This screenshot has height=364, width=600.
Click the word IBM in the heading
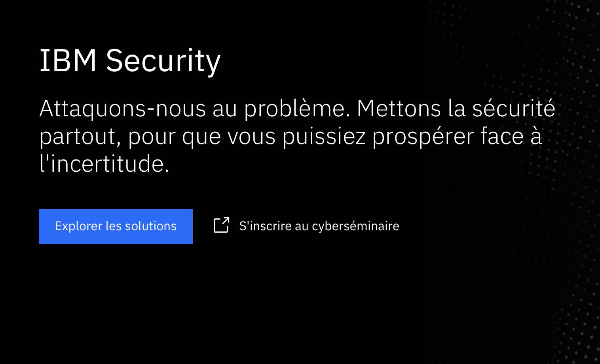click(x=68, y=60)
